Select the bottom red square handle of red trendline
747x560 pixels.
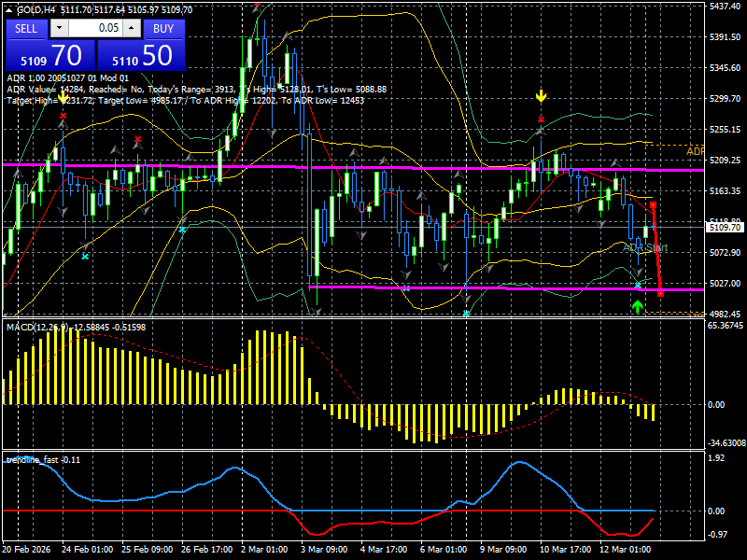[660, 294]
